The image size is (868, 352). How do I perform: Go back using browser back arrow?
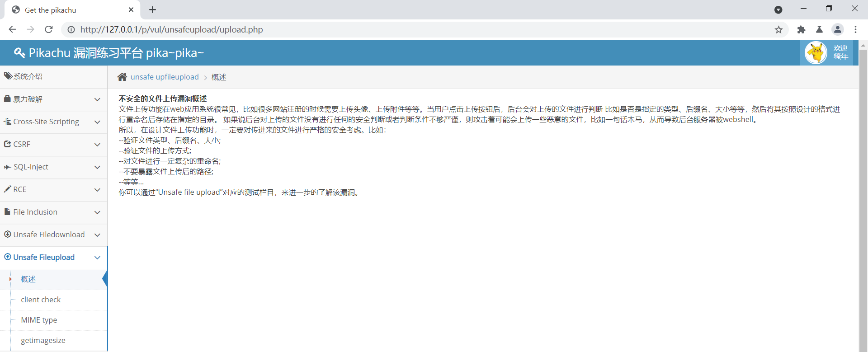pos(12,29)
